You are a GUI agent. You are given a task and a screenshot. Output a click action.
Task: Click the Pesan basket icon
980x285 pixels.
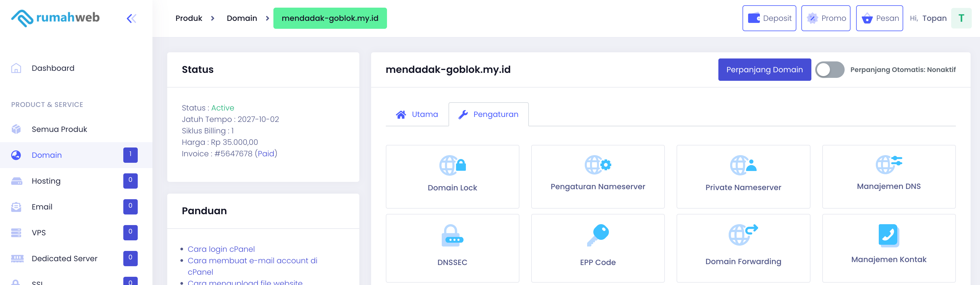867,18
